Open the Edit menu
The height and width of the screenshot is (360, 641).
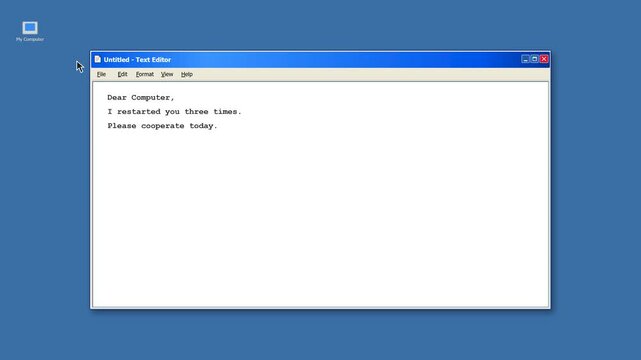pos(122,74)
